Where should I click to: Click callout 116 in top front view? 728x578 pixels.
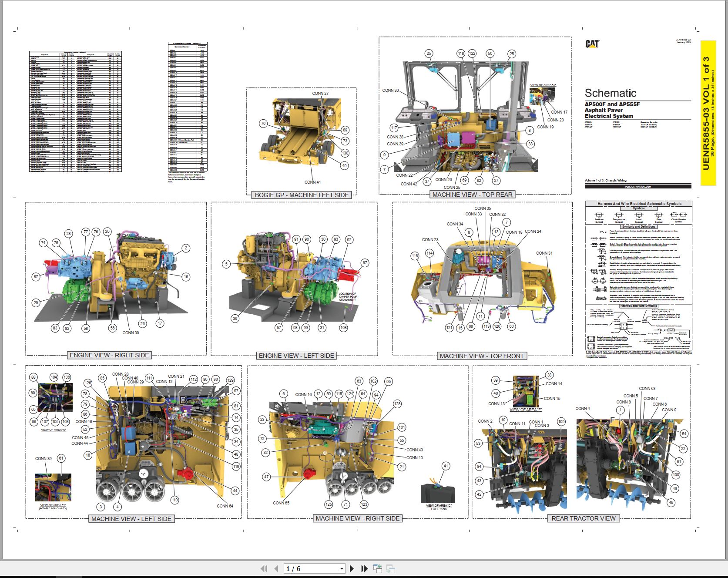pos(415,256)
